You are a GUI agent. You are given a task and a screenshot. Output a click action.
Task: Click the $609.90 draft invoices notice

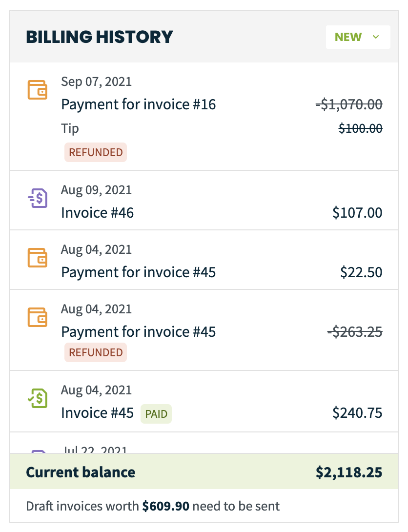(153, 506)
